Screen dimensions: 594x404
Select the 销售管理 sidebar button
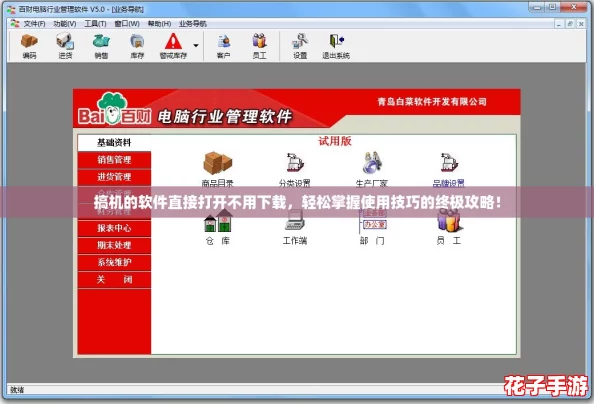pyautogui.click(x=114, y=160)
